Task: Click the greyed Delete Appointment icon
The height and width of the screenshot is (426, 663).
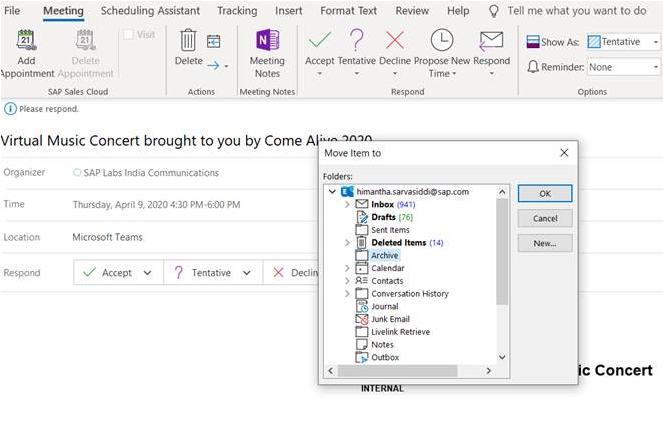Action: [86, 41]
